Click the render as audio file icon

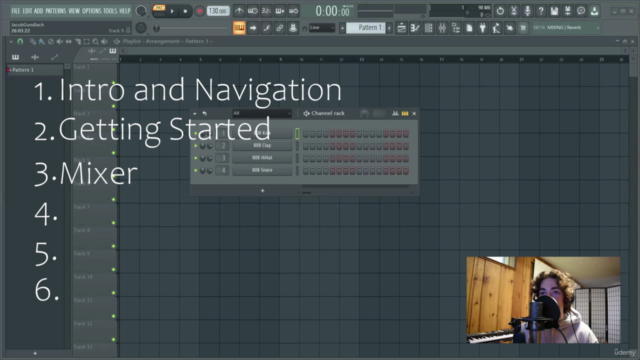coord(568,11)
